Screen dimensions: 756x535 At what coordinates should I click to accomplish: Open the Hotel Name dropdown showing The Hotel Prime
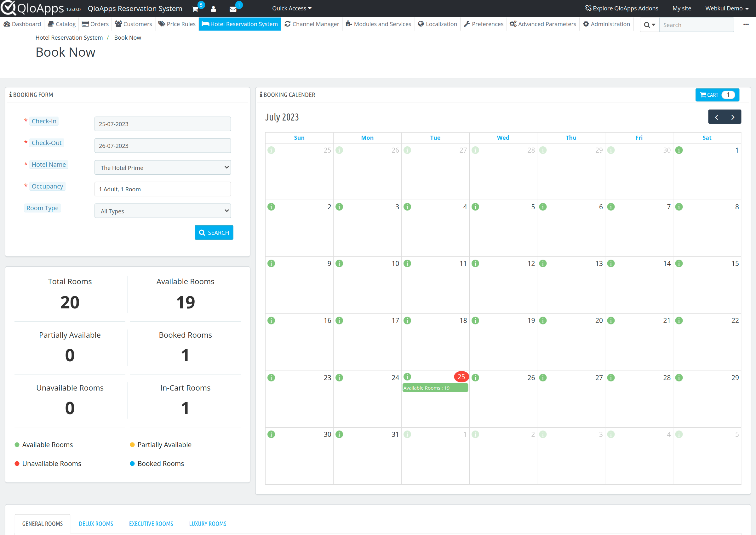click(x=162, y=167)
